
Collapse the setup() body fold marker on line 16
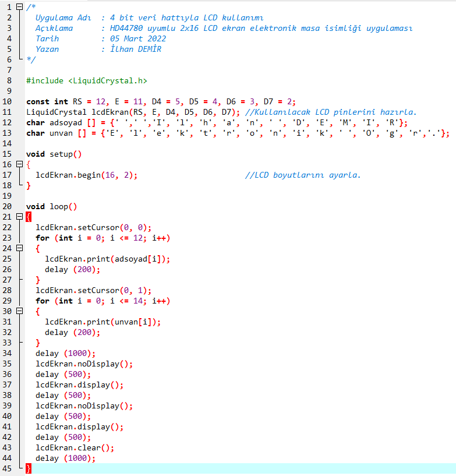(19, 164)
